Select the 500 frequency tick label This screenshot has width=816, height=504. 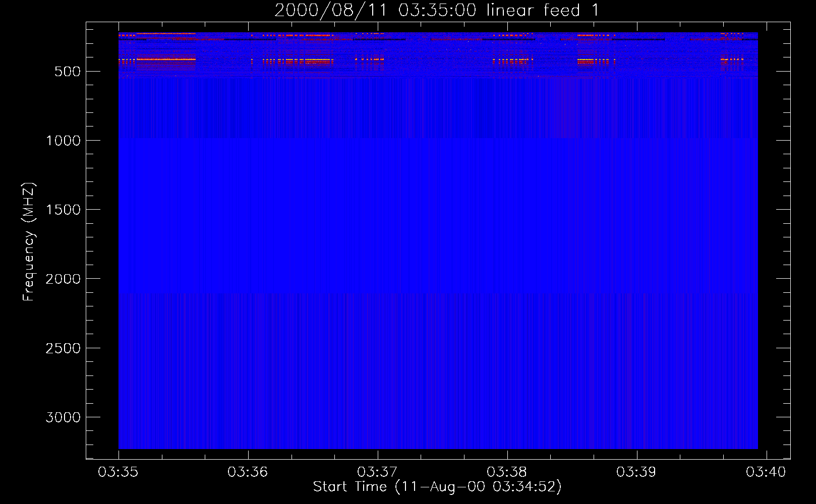[x=68, y=72]
